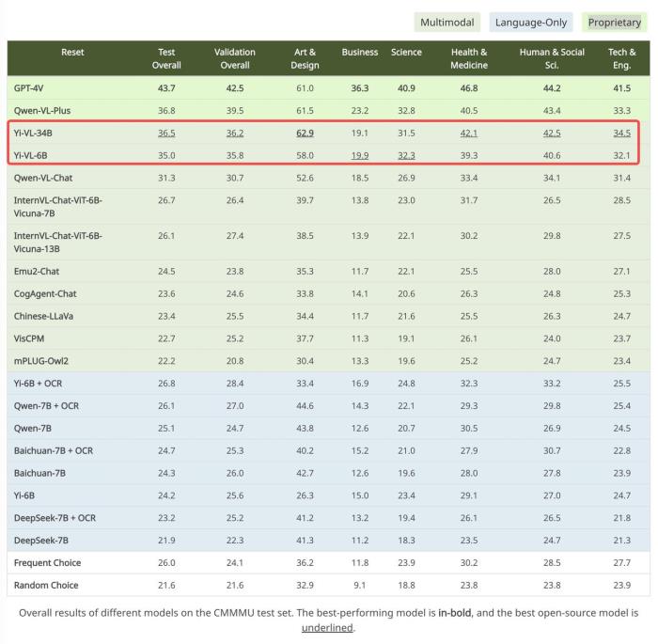
Task: Select the GPT-4V model row
Action: tap(329, 88)
